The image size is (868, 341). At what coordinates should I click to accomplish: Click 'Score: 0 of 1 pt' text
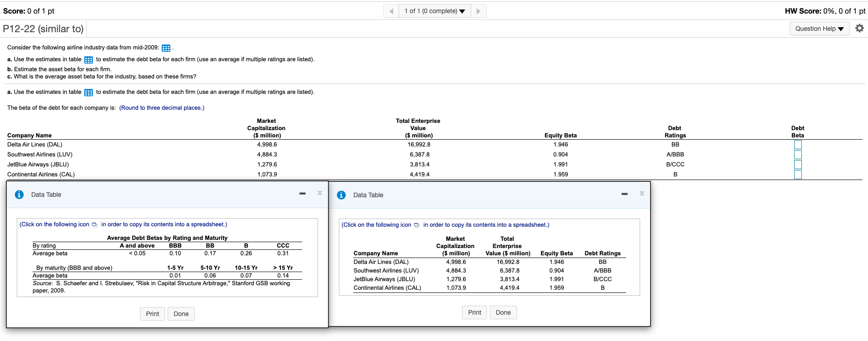(x=29, y=11)
